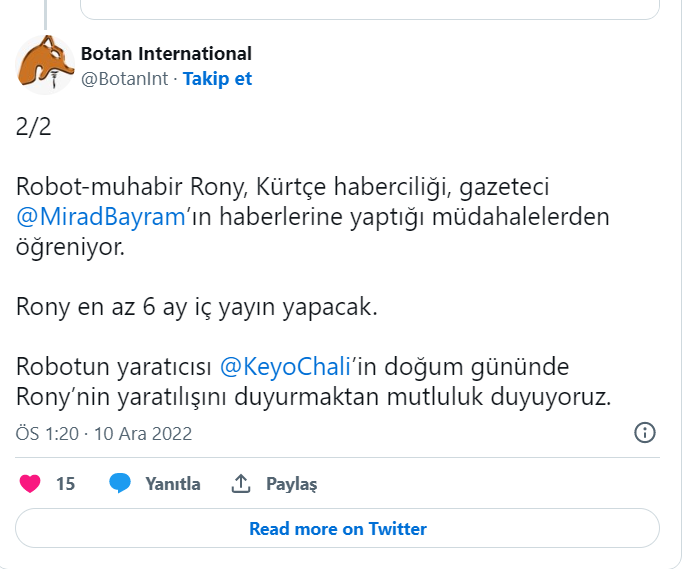This screenshot has width=688, height=569.
Task: Like the tweet with the heart icon
Action: click(x=30, y=484)
